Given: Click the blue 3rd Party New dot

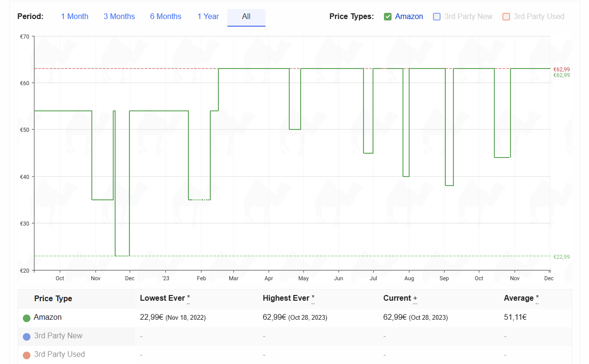Looking at the screenshot, I should coord(27,336).
